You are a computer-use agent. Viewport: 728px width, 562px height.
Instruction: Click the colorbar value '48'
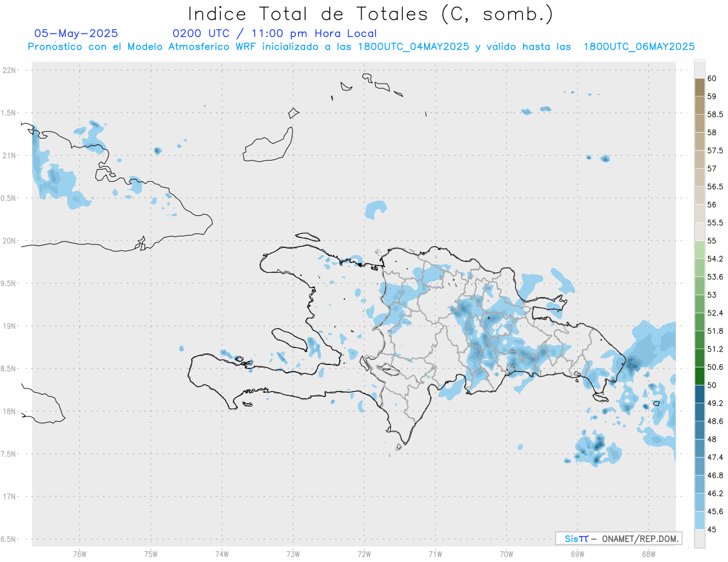[x=712, y=440]
